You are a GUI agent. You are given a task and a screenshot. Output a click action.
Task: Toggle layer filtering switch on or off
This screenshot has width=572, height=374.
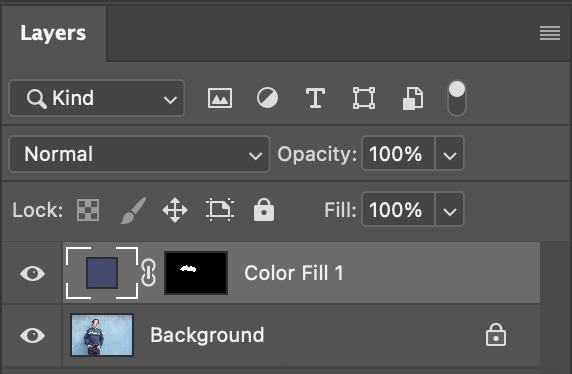click(457, 98)
